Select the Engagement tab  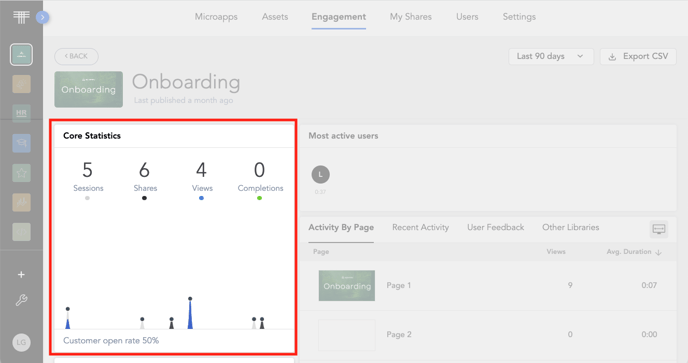[x=338, y=17]
